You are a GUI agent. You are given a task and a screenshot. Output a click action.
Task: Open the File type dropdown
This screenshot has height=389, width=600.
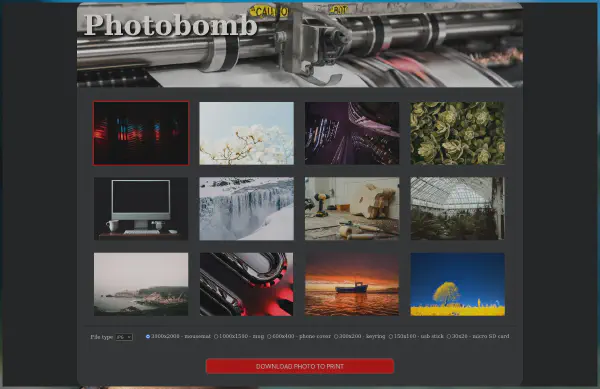tap(124, 337)
